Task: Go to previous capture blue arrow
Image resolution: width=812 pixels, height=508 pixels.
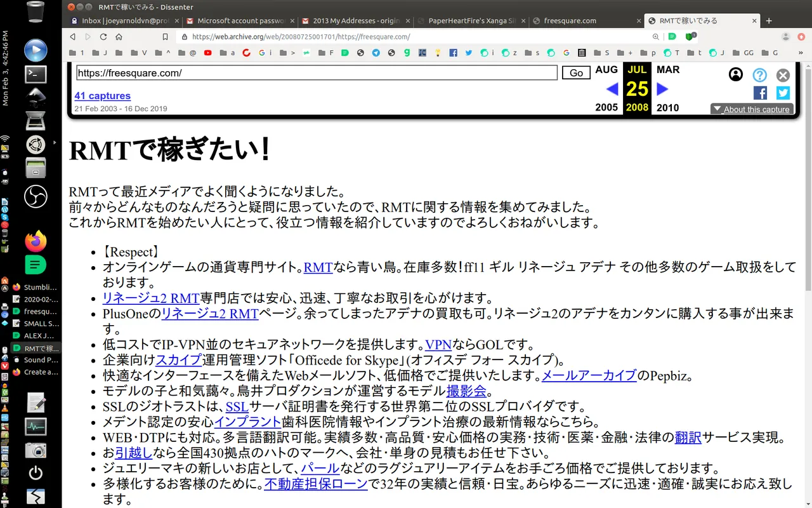Action: (x=612, y=89)
